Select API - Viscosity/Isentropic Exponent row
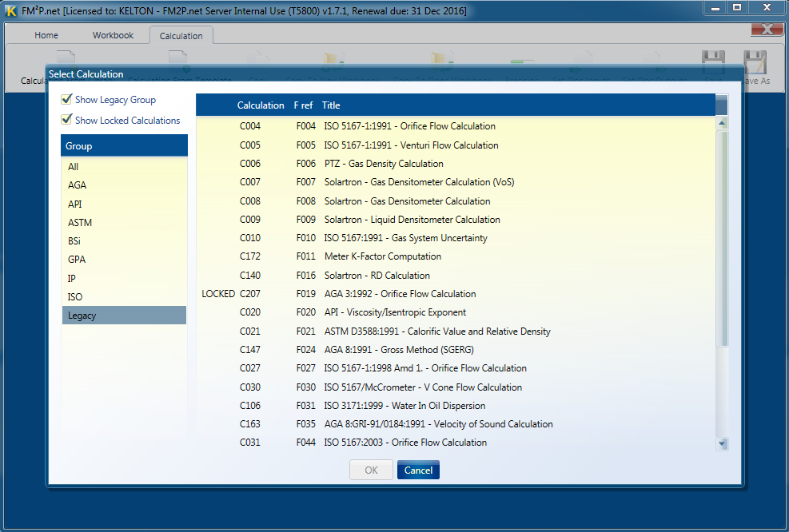 (456, 312)
